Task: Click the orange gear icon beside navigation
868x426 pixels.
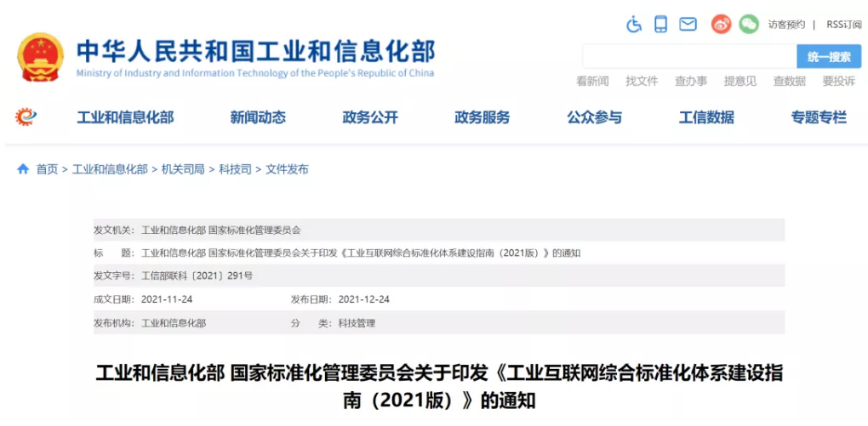Action: 26,117
